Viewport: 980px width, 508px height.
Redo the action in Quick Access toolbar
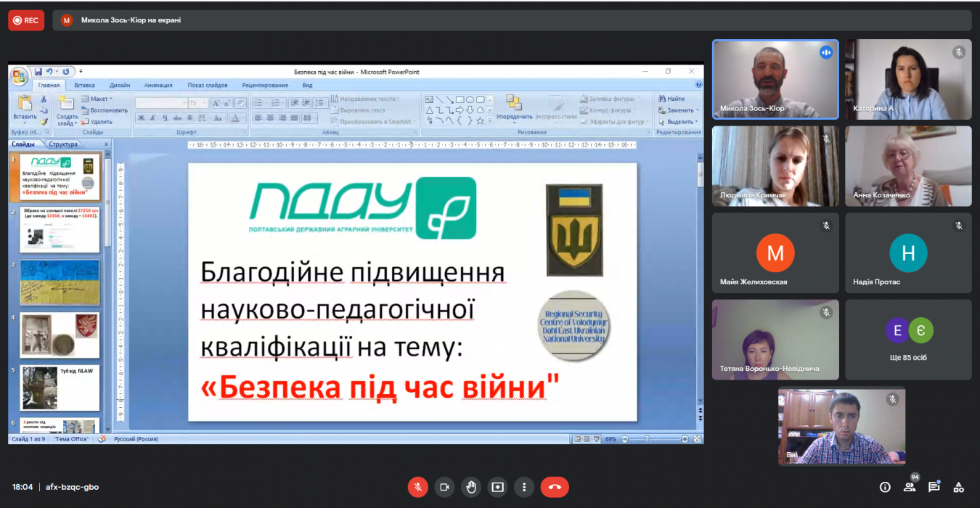66,72
